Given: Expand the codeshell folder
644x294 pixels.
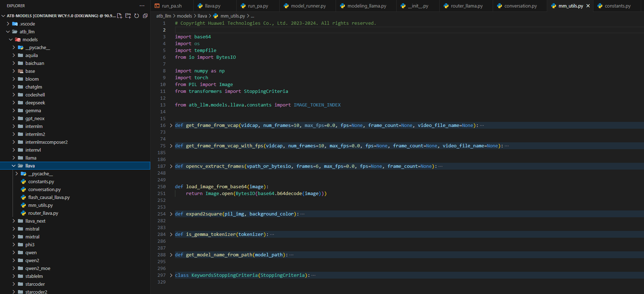Looking at the screenshot, I should pyautogui.click(x=14, y=95).
